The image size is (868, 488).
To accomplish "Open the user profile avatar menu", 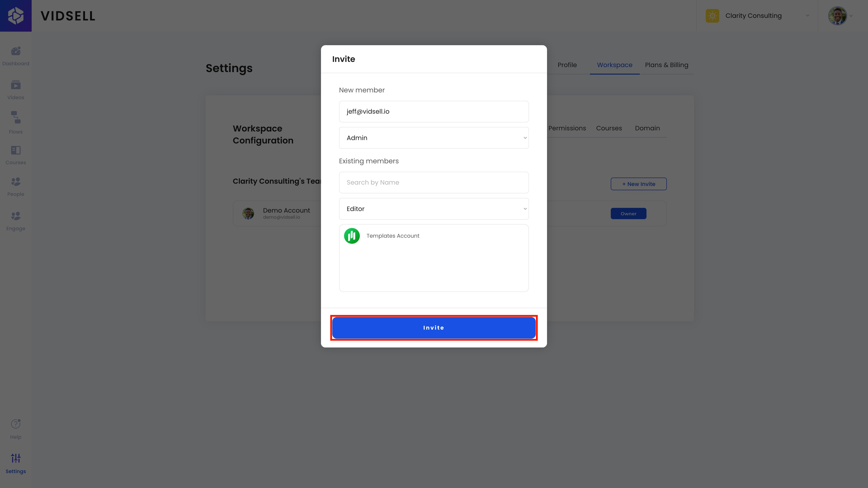I will coord(838,16).
